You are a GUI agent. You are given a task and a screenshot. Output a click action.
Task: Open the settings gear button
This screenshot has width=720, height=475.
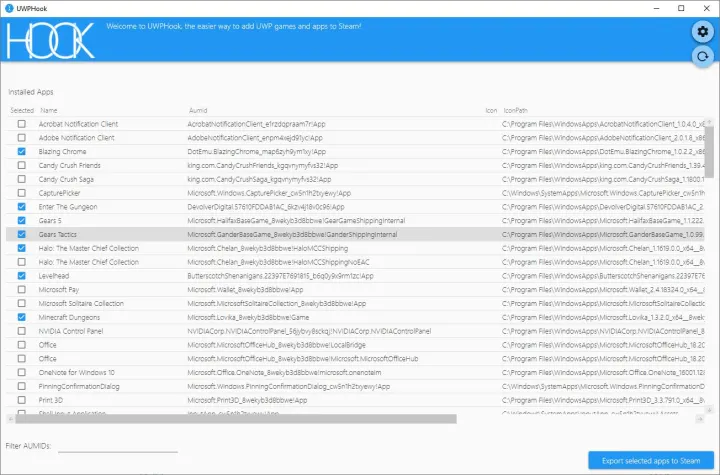pyautogui.click(x=703, y=31)
